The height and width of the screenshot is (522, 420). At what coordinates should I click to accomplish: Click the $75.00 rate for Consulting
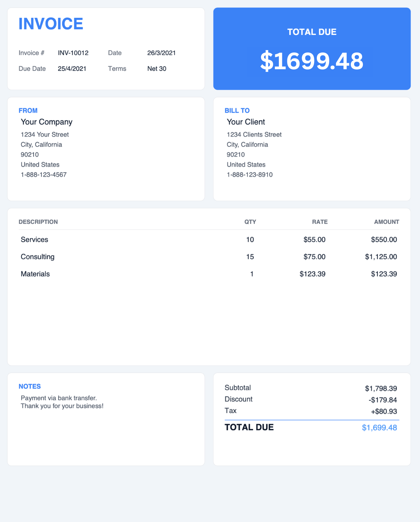pyautogui.click(x=314, y=257)
